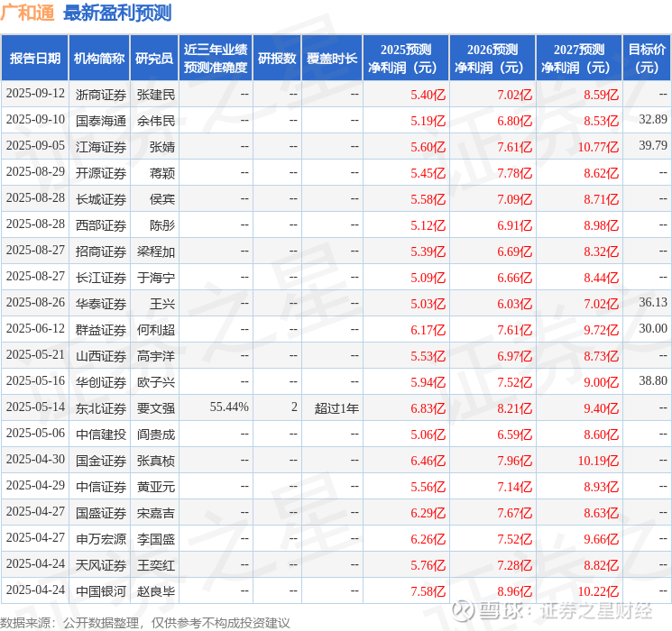Click 7.58亿 in 中国银河 row
The width and height of the screenshot is (672, 631).
[428, 591]
